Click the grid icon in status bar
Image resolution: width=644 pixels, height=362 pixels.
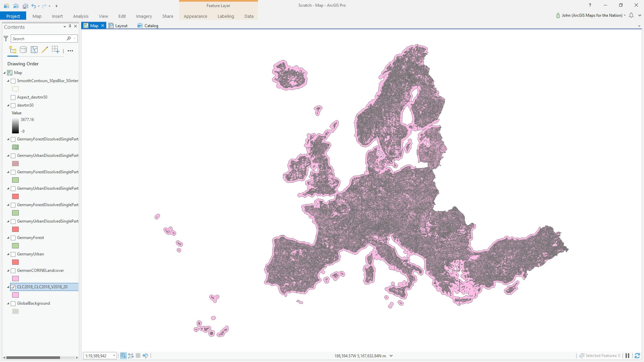(x=138, y=356)
